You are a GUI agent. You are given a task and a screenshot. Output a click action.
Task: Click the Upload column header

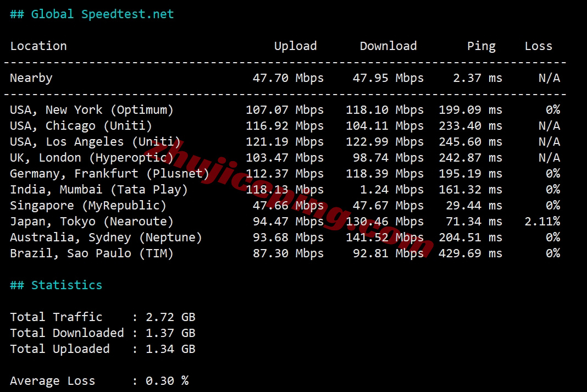(295, 46)
